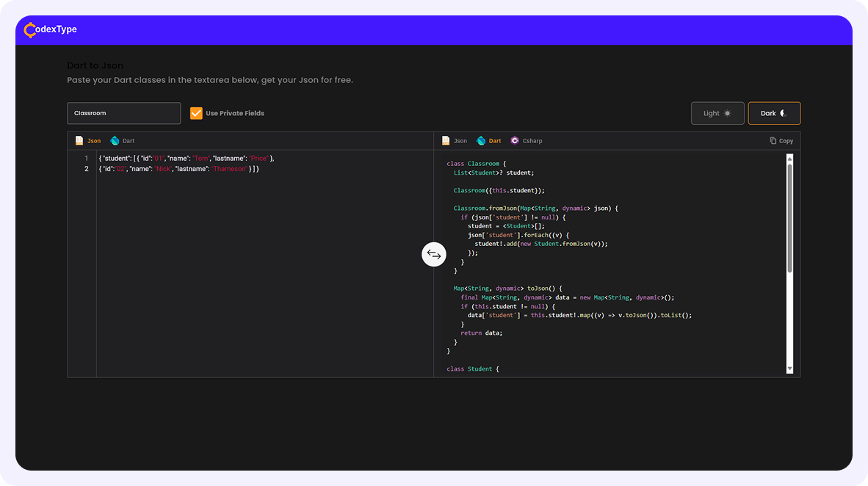Click the sun icon on Light button

tap(728, 114)
